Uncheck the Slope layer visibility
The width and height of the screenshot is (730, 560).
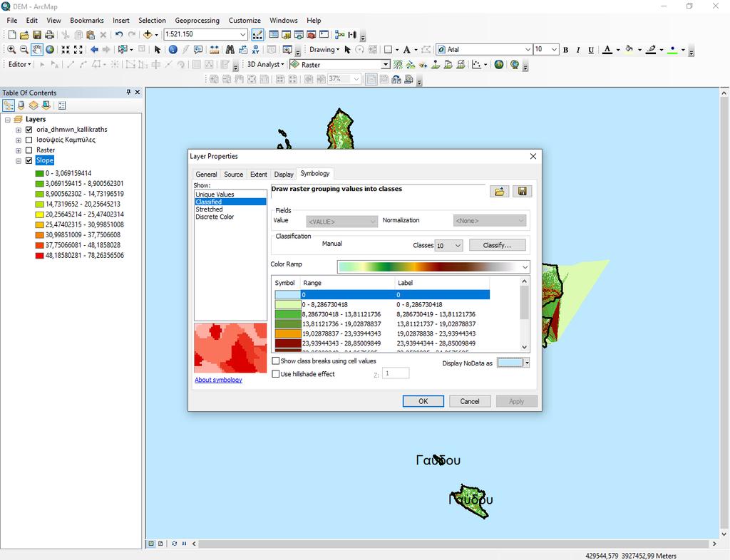pos(29,160)
